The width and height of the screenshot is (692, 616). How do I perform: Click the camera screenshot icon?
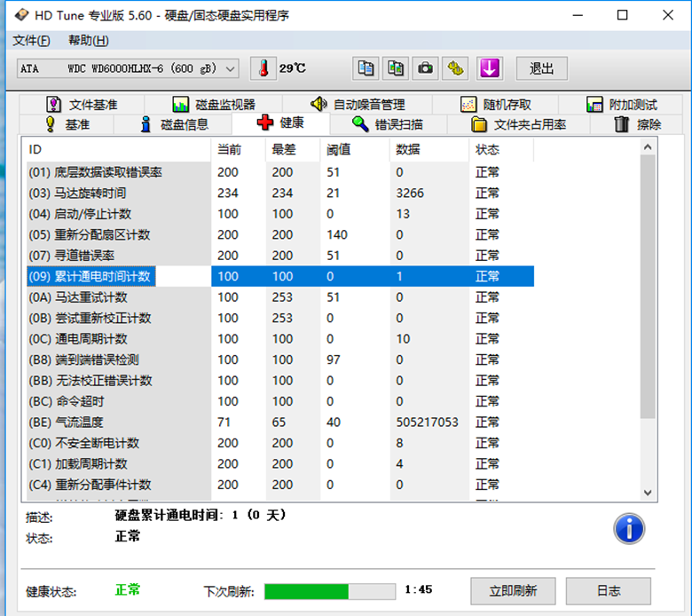tap(426, 68)
